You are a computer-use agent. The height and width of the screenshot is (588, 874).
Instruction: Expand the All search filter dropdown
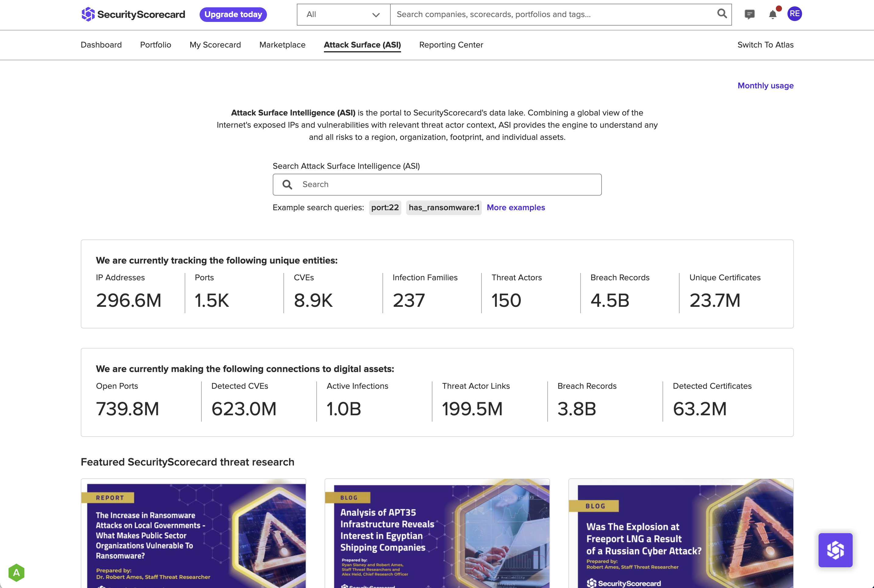click(343, 15)
